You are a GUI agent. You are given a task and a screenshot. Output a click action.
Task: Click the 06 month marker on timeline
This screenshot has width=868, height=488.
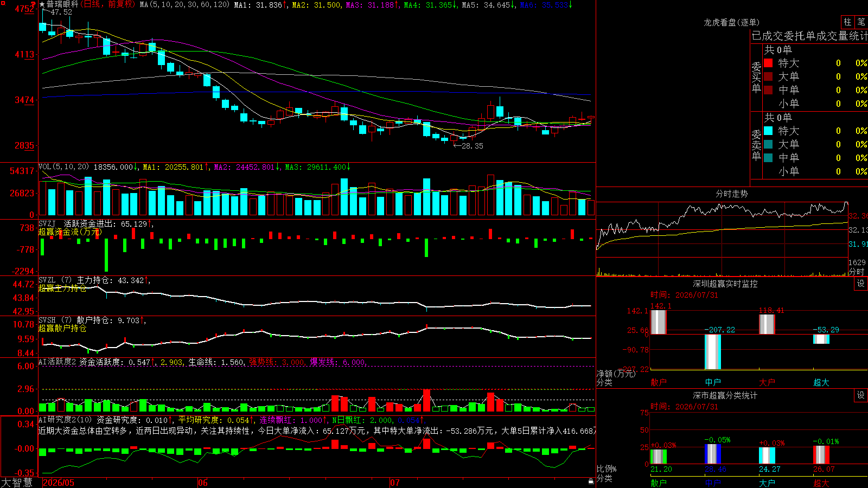point(203,483)
